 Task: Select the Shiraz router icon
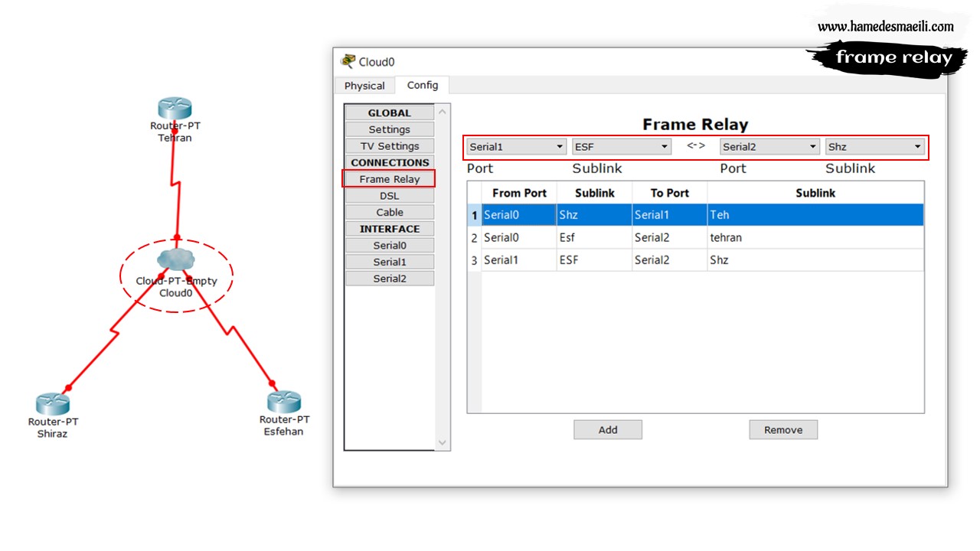point(53,404)
